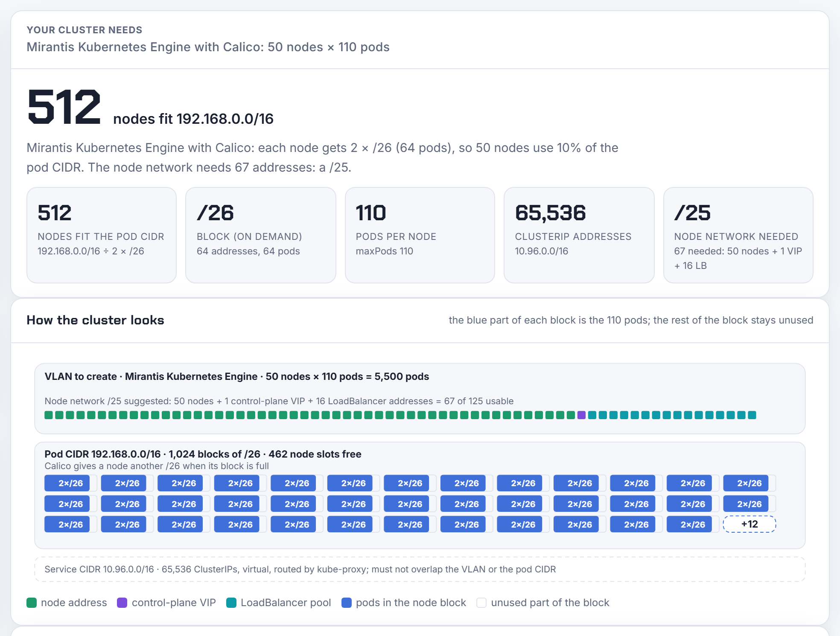Select the 512 nodes fit pod CIDR card
The width and height of the screenshot is (840, 636).
point(102,235)
